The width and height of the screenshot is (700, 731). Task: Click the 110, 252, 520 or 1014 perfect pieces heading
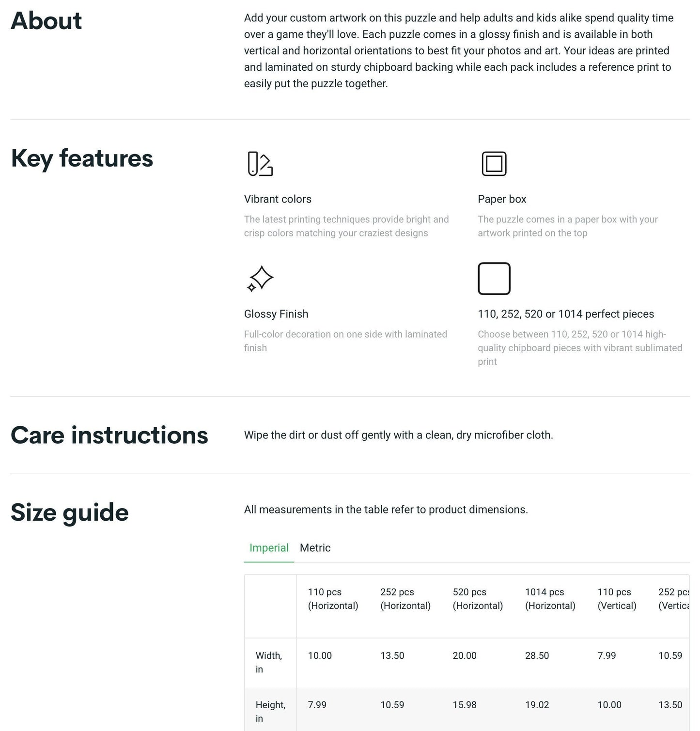click(566, 314)
